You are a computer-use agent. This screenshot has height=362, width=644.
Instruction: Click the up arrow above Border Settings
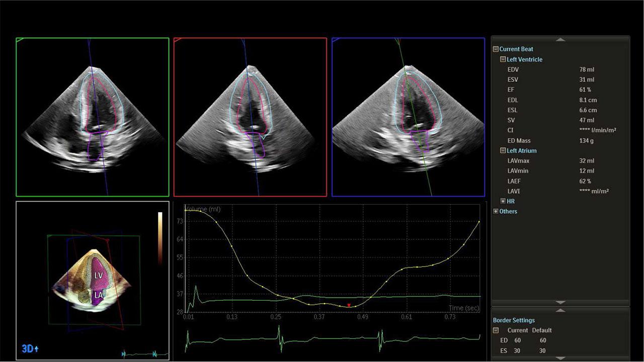560,311
